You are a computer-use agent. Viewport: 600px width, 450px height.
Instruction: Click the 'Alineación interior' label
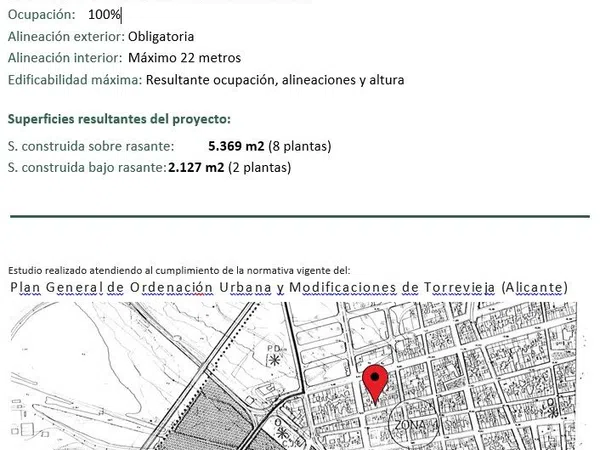click(x=64, y=58)
